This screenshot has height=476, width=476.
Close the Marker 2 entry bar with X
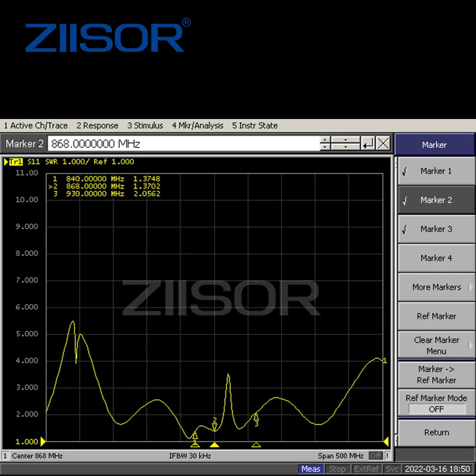(x=383, y=143)
